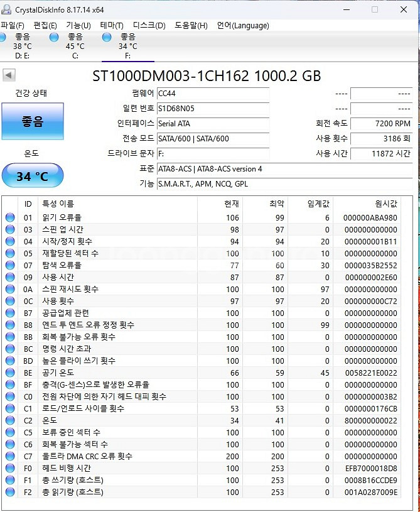Click the status orb for 공기 온도 row
Screen dimensions: 420x512
pyautogui.click(x=10, y=373)
